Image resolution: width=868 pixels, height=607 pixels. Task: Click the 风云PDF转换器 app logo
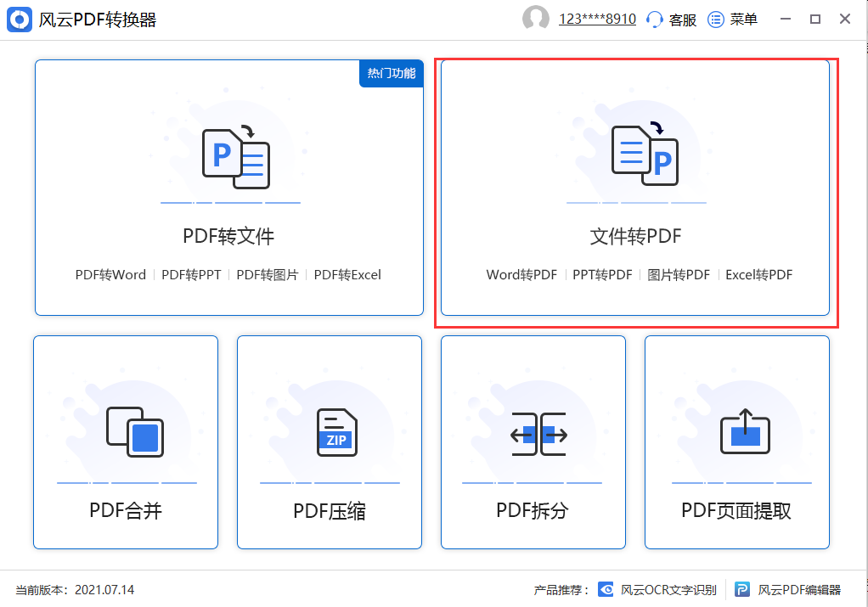click(x=19, y=19)
